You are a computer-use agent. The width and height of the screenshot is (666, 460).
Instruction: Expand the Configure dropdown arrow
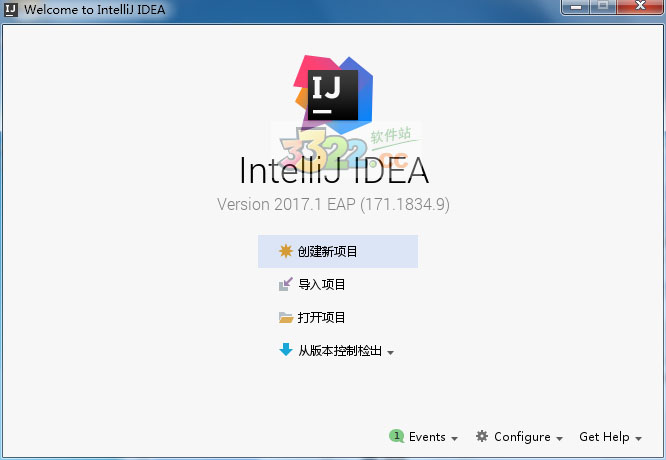coord(559,438)
